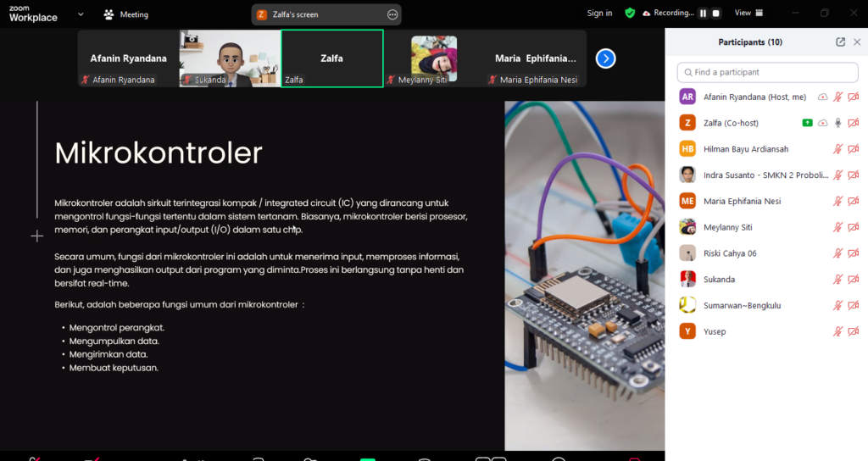The height and width of the screenshot is (461, 868).
Task: Toggle Zalfa's camera-off icon
Action: [x=854, y=123]
